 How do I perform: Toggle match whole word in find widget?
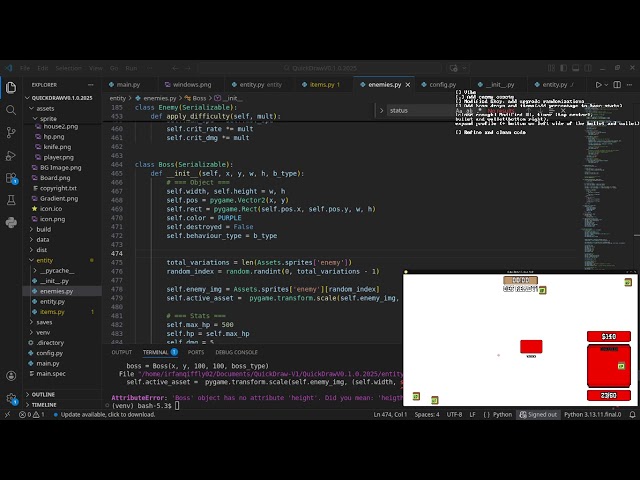pos(469,111)
